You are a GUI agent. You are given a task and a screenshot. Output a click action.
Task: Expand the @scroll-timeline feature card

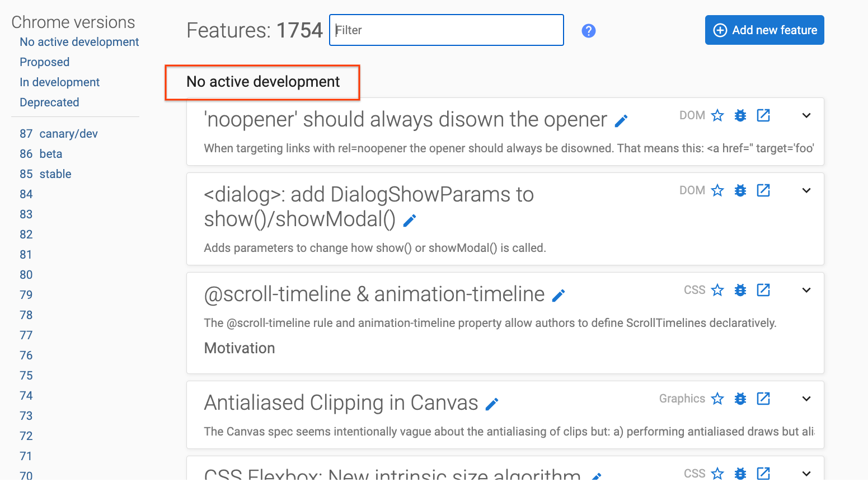point(806,290)
